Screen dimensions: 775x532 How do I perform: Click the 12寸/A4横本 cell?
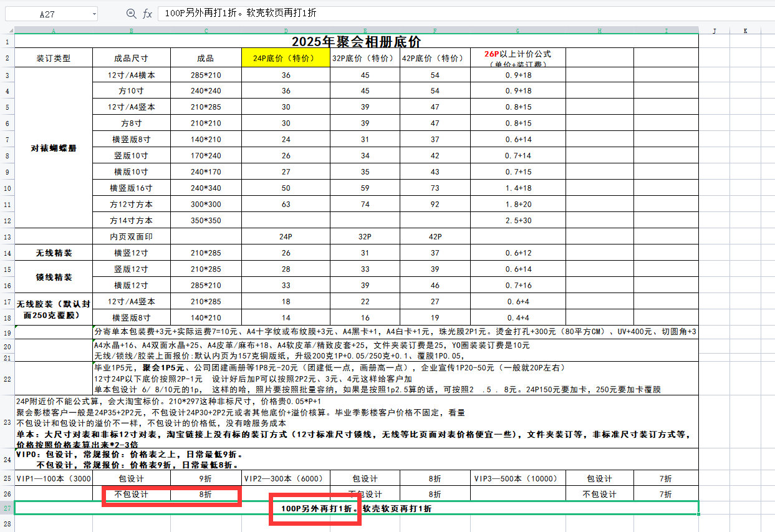131,75
